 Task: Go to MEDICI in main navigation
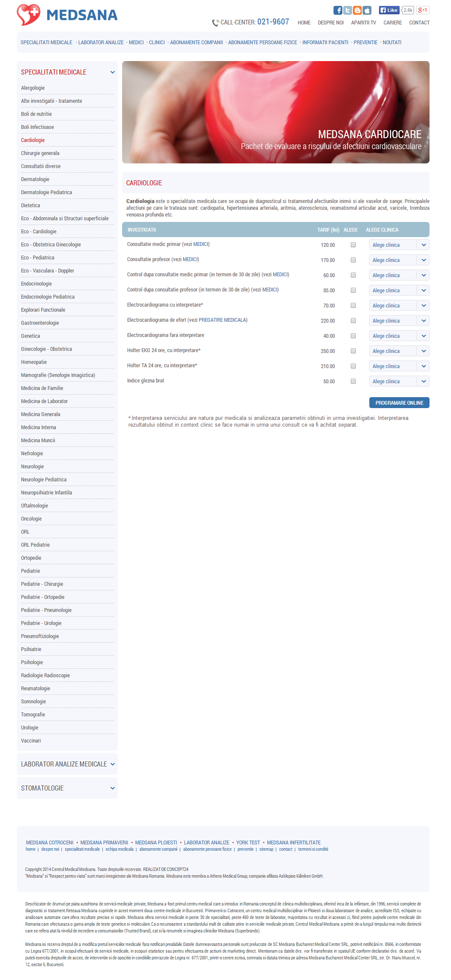coord(136,43)
